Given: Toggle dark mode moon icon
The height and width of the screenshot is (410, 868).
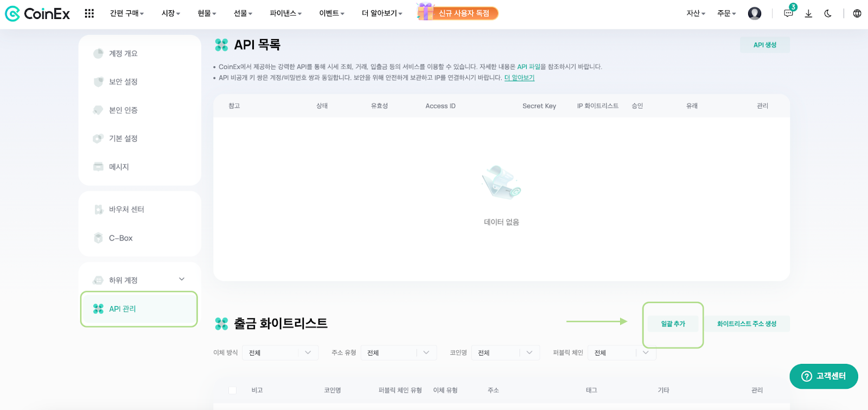Looking at the screenshot, I should click(x=828, y=14).
